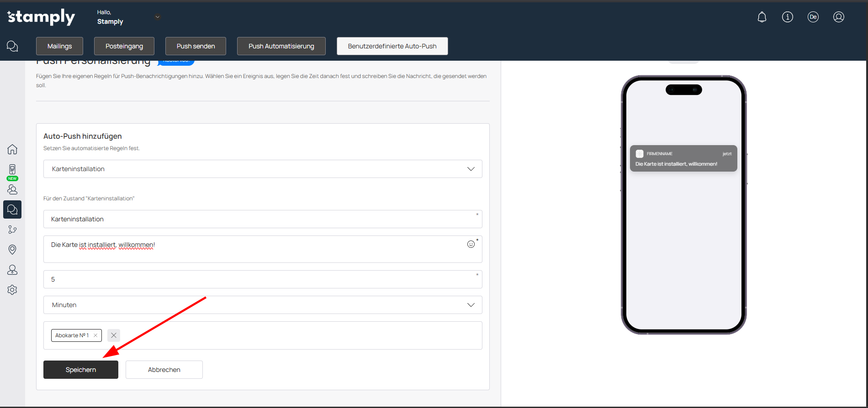Open the branch workflow sidebar icon
The height and width of the screenshot is (408, 868).
point(12,230)
